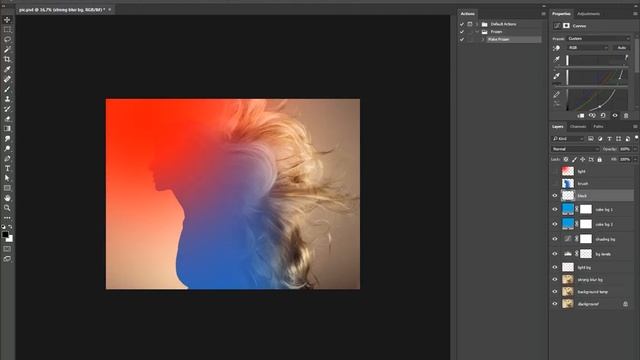Hide the black layer
This screenshot has height=360, width=640.
coord(555,196)
